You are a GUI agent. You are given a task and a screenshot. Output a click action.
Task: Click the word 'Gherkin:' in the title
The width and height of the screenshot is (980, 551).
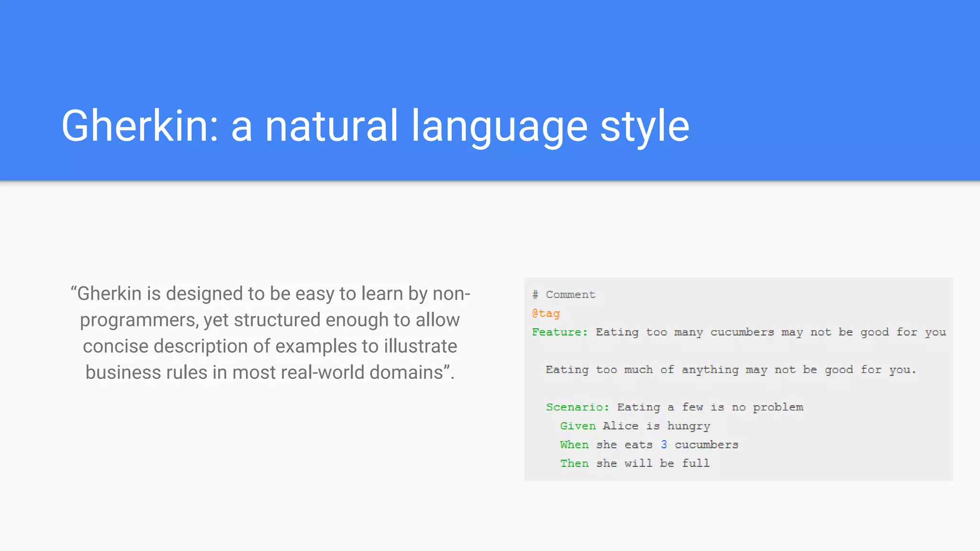point(140,126)
